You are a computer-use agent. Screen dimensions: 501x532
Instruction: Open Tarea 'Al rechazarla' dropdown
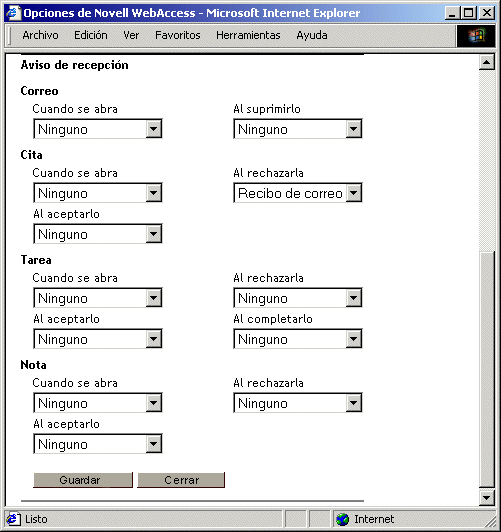pyautogui.click(x=298, y=298)
